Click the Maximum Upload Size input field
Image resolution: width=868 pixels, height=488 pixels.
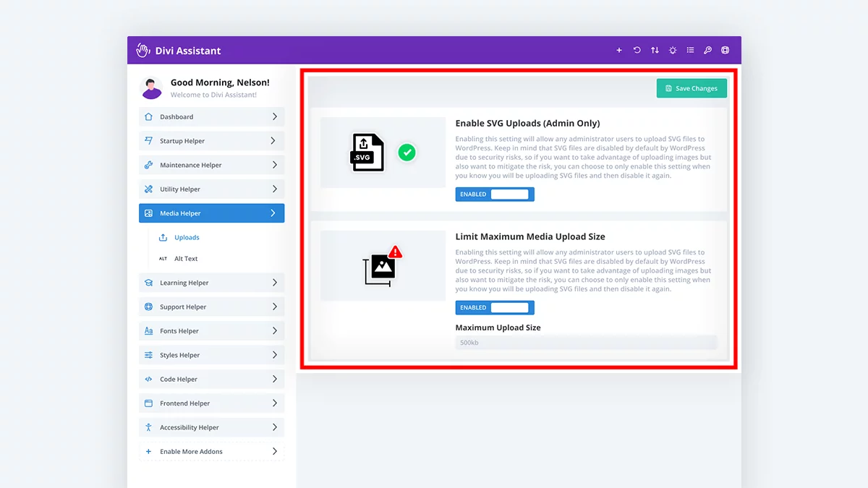(586, 343)
